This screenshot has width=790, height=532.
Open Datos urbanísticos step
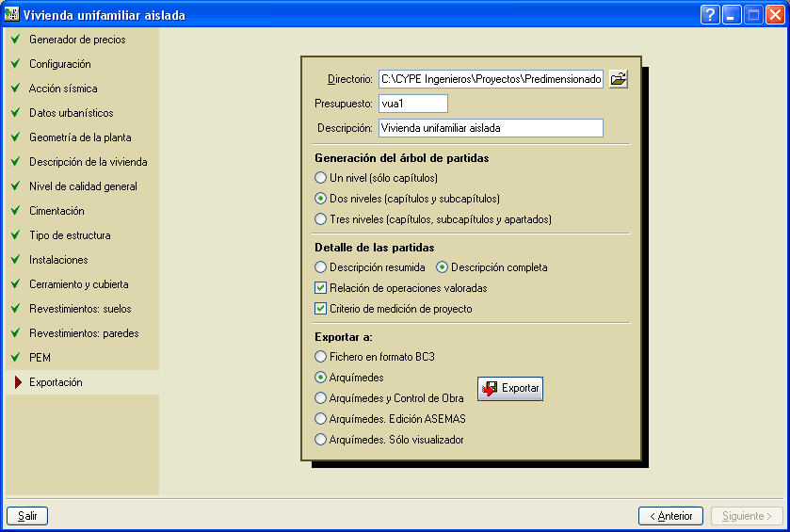point(71,113)
